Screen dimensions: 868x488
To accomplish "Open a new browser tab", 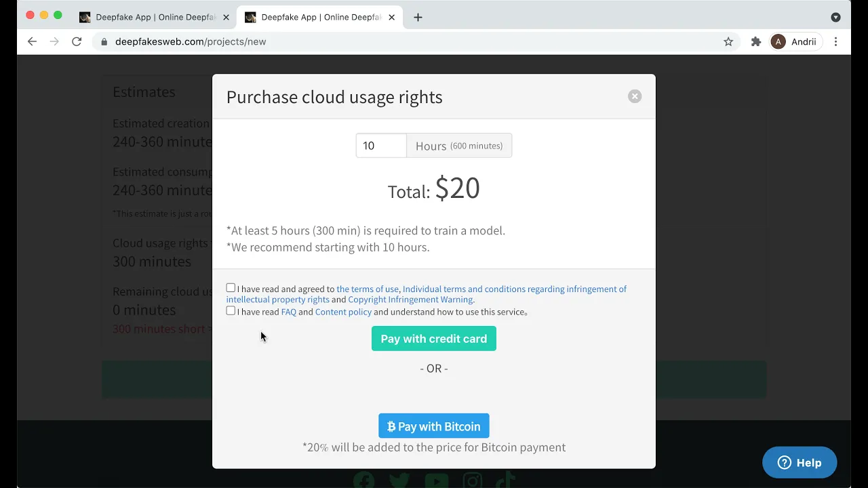I will pyautogui.click(x=418, y=17).
